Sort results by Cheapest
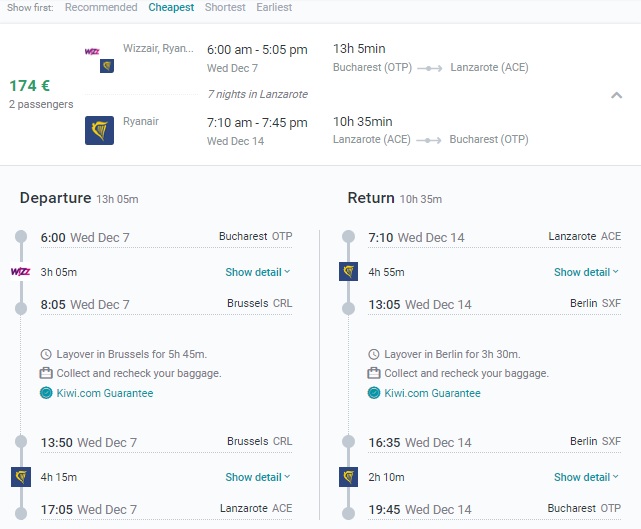This screenshot has width=641, height=529. click(171, 8)
